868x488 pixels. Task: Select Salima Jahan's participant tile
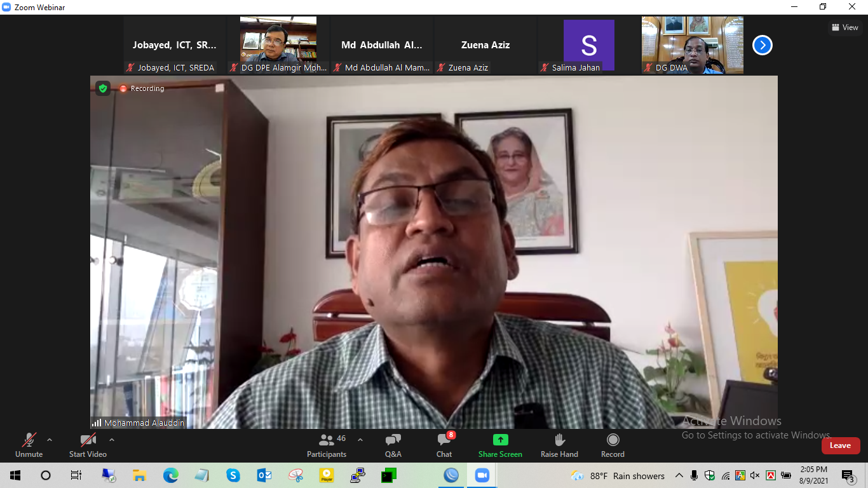[588, 45]
